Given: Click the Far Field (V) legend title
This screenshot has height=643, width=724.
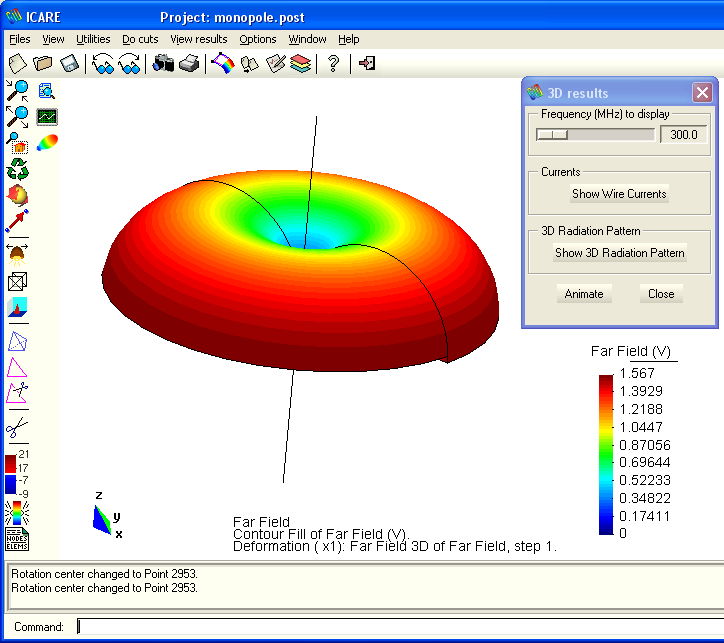Looking at the screenshot, I should (631, 351).
